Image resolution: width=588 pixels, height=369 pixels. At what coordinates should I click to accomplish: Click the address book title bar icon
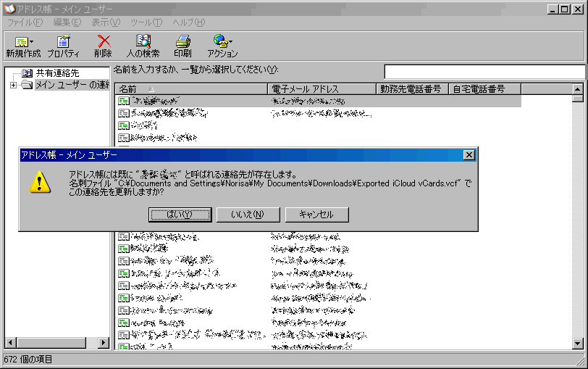[x=9, y=9]
